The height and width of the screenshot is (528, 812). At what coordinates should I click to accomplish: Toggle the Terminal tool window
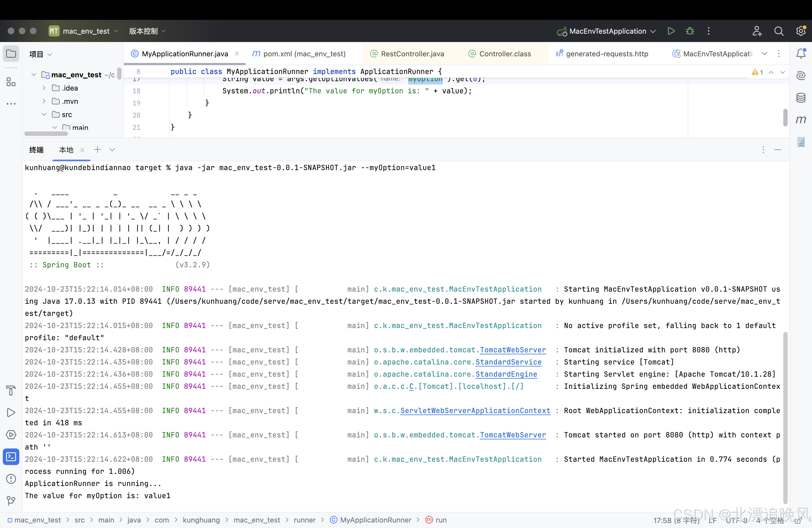(11, 457)
